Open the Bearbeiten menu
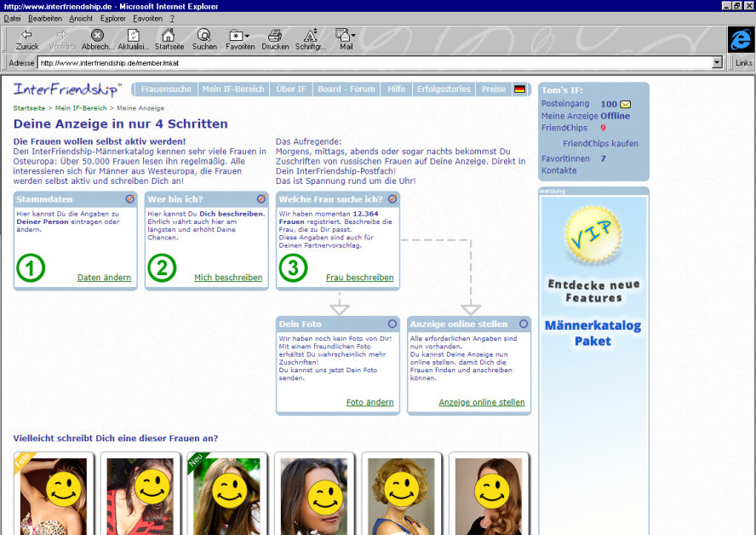The image size is (756, 535). [45, 19]
